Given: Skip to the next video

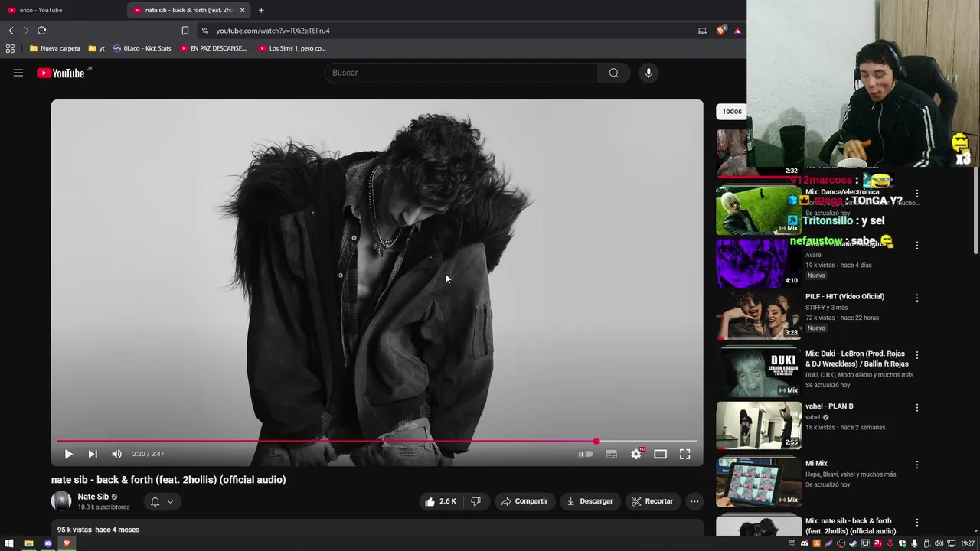Looking at the screenshot, I should click(x=93, y=454).
